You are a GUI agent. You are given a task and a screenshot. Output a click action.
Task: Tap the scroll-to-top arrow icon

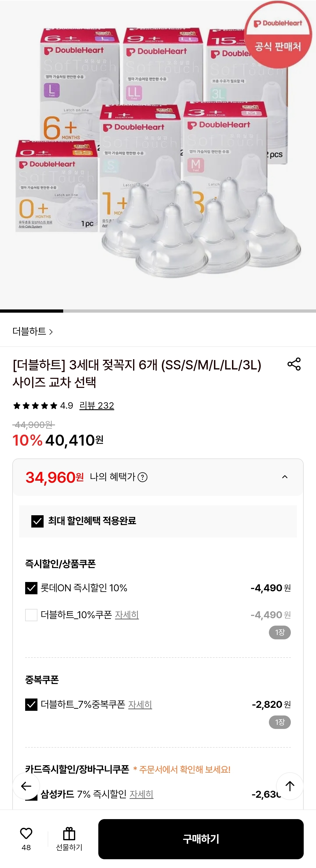click(290, 786)
